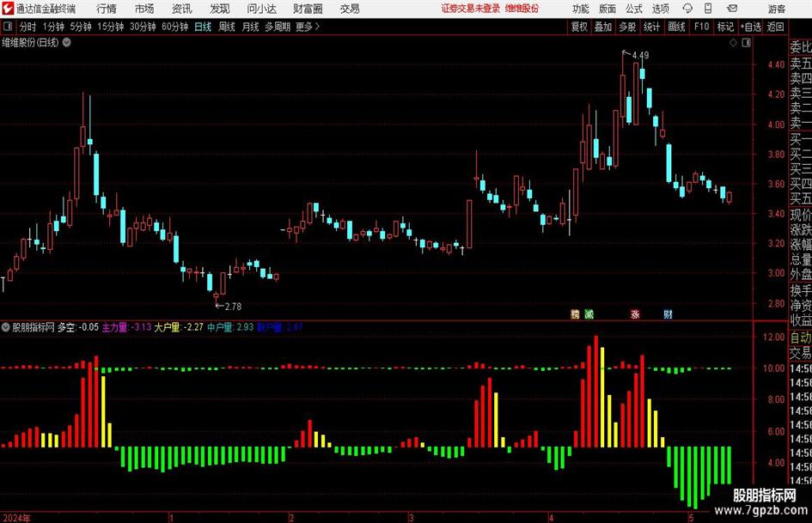Click the 画线 drawing toolbar button
812x523 pixels.
676,27
